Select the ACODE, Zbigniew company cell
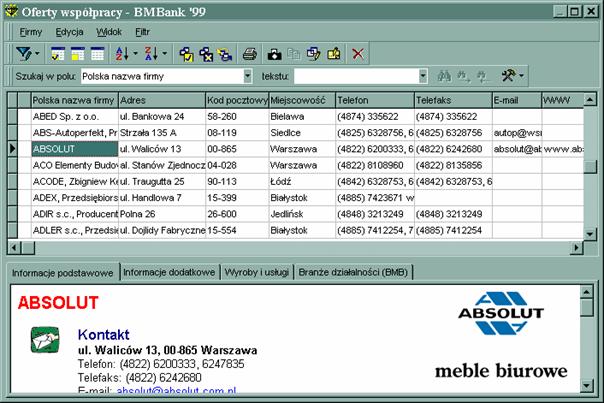Viewport: 604px width, 403px height. 75,181
